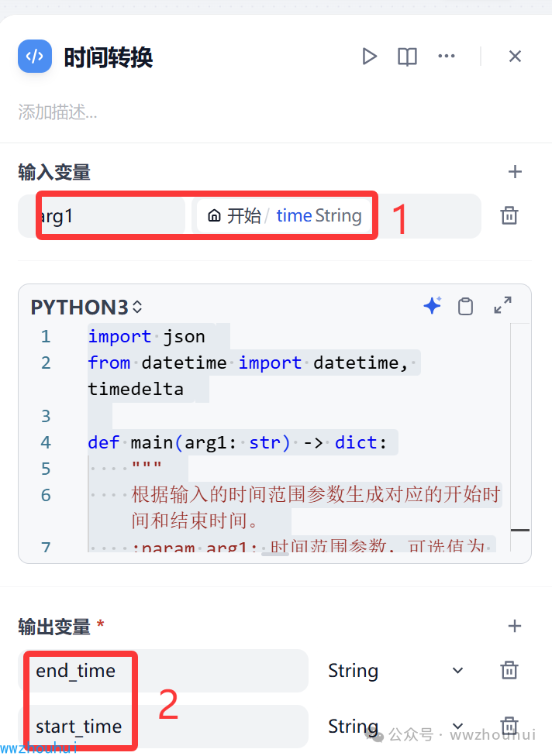Screen dimensions: 552x756
Task: Click code line 1 import json
Action: pyautogui.click(x=147, y=336)
